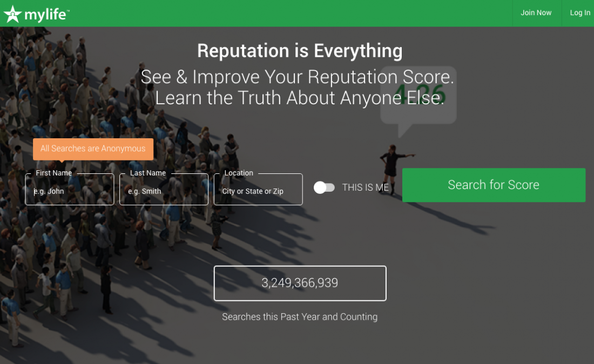This screenshot has width=594, height=364.
Task: Focus the Last Name input field
Action: [164, 190]
